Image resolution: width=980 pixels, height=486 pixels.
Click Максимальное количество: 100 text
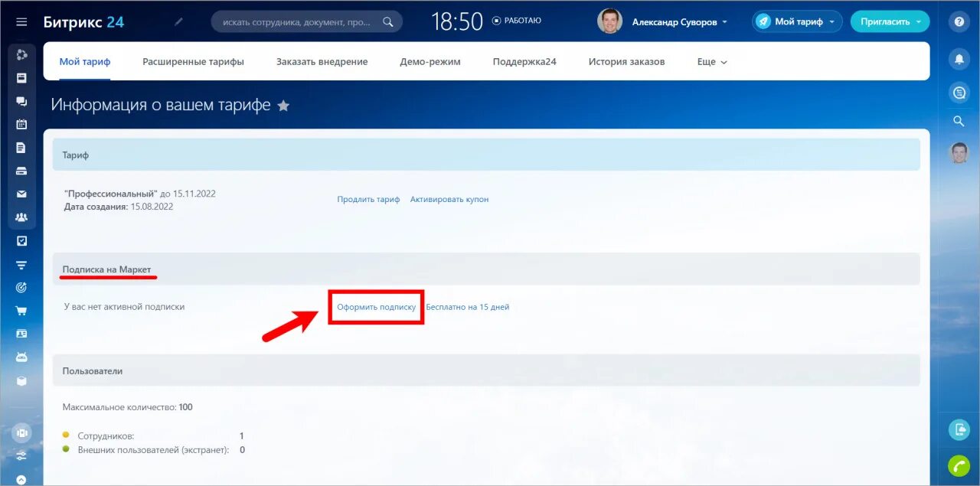127,407
